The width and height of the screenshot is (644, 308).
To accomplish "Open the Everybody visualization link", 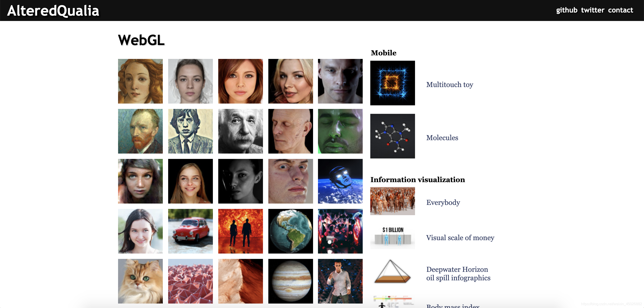I will (x=443, y=202).
